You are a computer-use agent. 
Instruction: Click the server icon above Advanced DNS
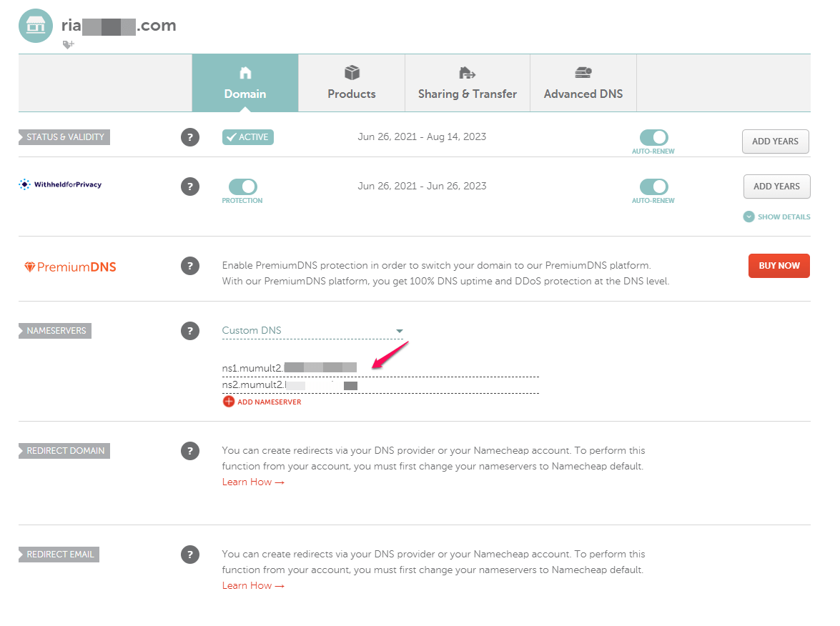[583, 72]
